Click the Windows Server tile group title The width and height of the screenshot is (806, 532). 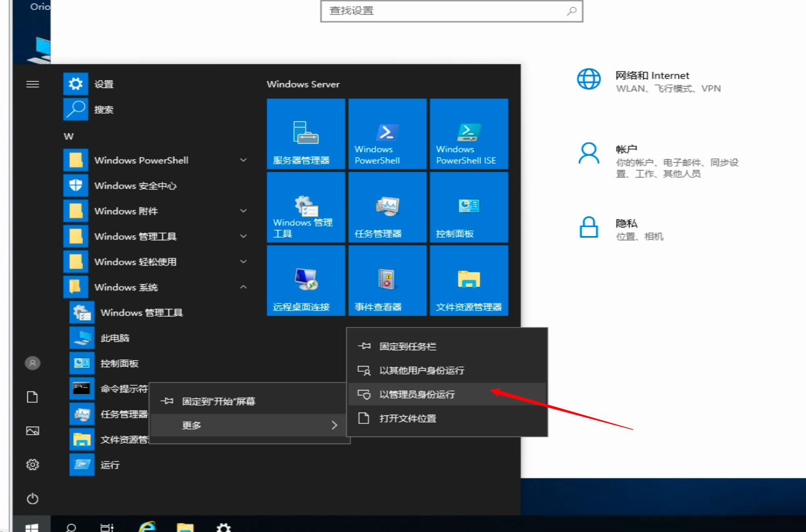pyautogui.click(x=303, y=84)
